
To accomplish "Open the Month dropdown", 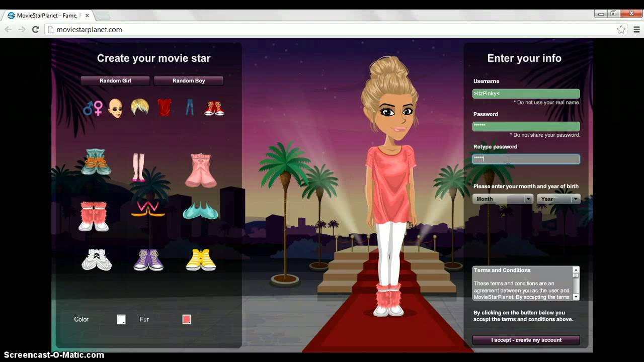I will coord(503,199).
